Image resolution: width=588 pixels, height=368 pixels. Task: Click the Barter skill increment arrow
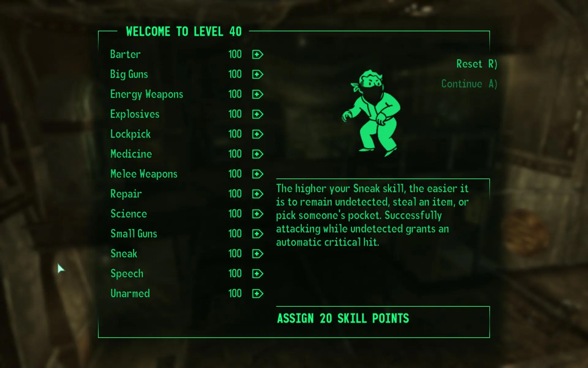257,54
